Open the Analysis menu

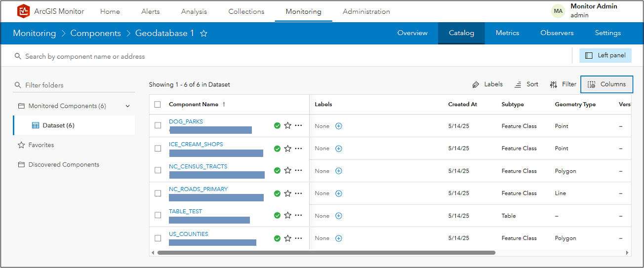(x=194, y=11)
